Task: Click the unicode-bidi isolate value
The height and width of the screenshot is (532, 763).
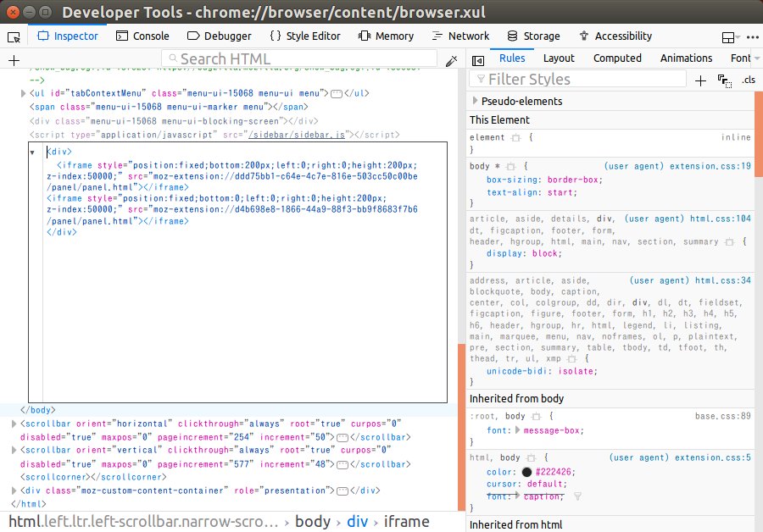Action: [575, 371]
